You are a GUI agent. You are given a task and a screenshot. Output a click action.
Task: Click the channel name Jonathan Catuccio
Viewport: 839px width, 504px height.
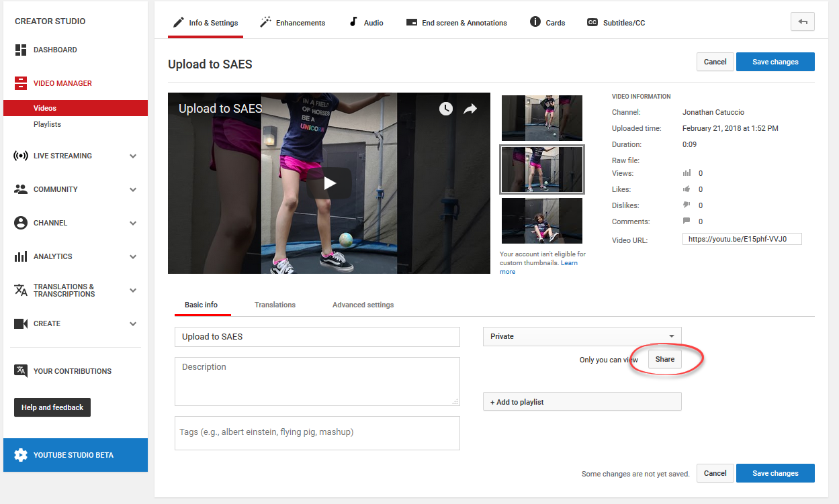713,112
